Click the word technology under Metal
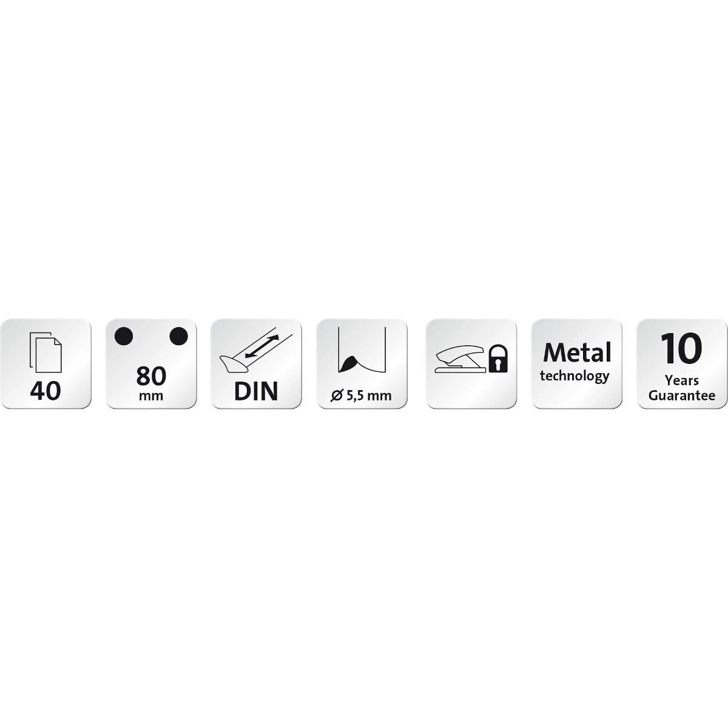The height and width of the screenshot is (728, 728). point(575,376)
